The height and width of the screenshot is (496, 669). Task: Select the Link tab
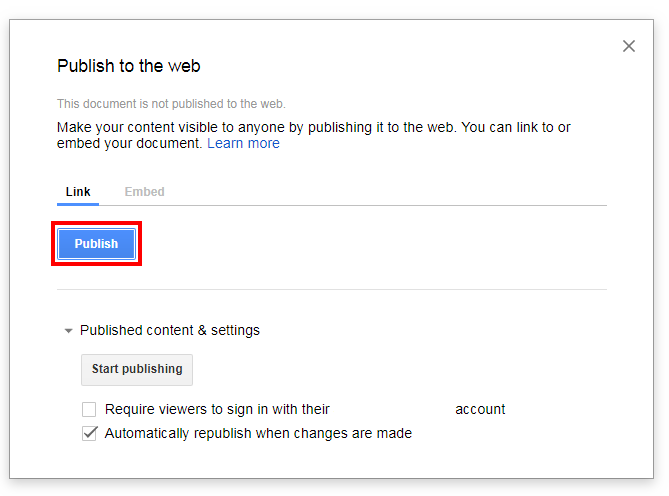[78, 192]
